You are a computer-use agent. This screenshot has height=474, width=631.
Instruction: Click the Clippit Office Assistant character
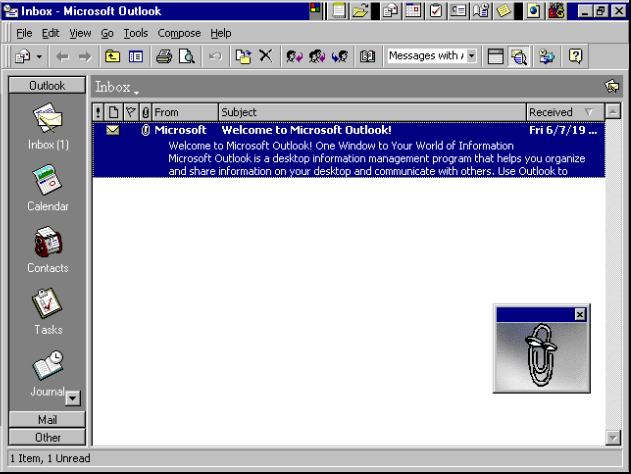[x=542, y=356]
